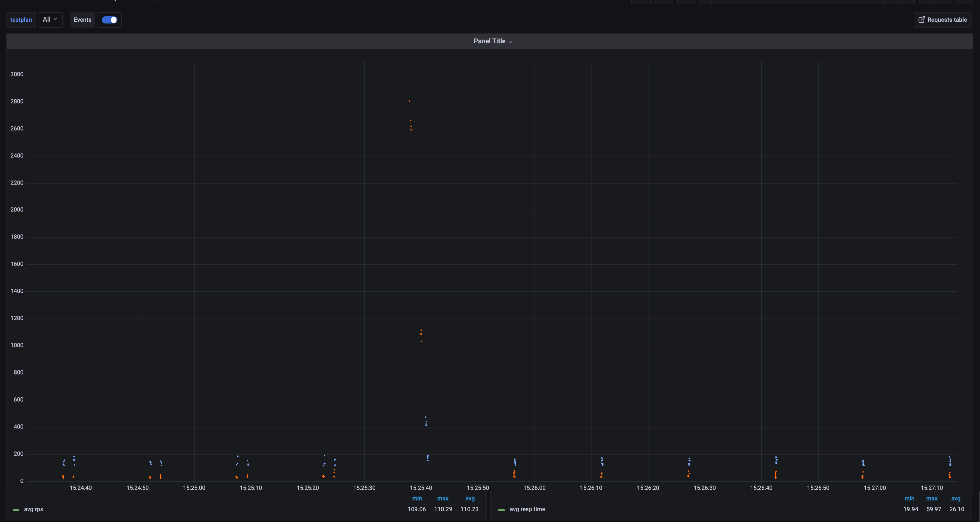Click the Events label
This screenshot has height=522, width=980.
(83, 20)
